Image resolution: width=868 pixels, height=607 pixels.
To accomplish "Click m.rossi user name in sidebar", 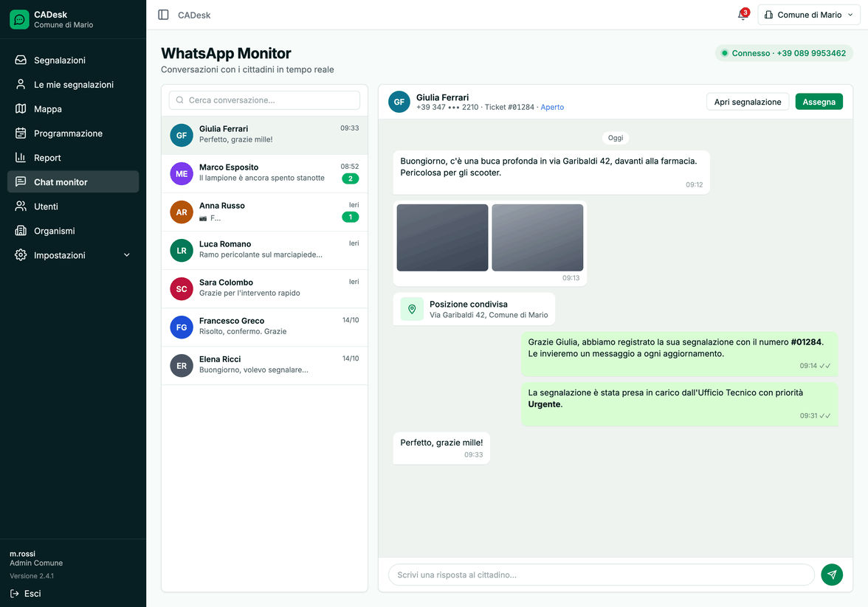I will [x=22, y=553].
